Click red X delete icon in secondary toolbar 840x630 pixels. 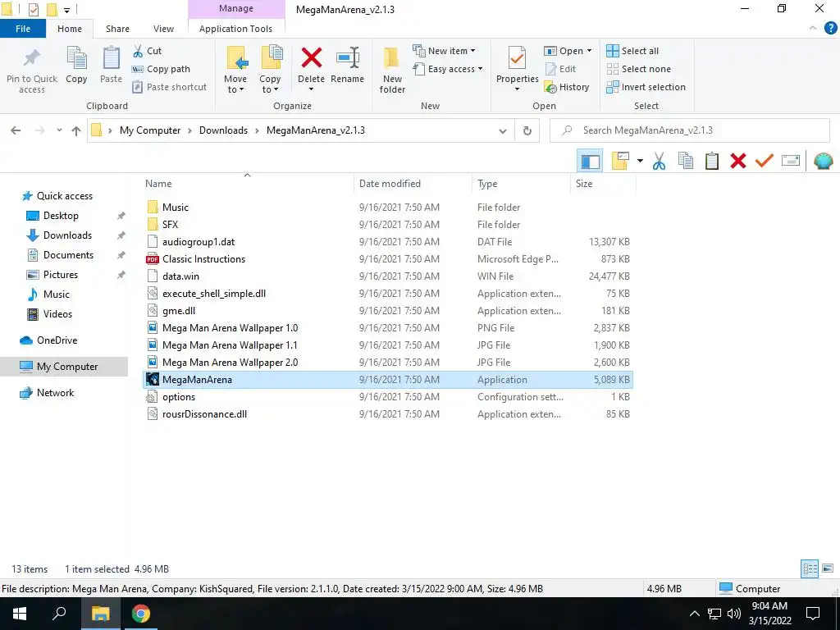[x=737, y=161]
